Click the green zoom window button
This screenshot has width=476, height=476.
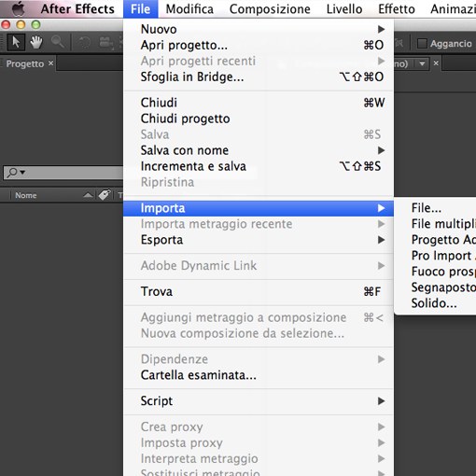(35, 24)
